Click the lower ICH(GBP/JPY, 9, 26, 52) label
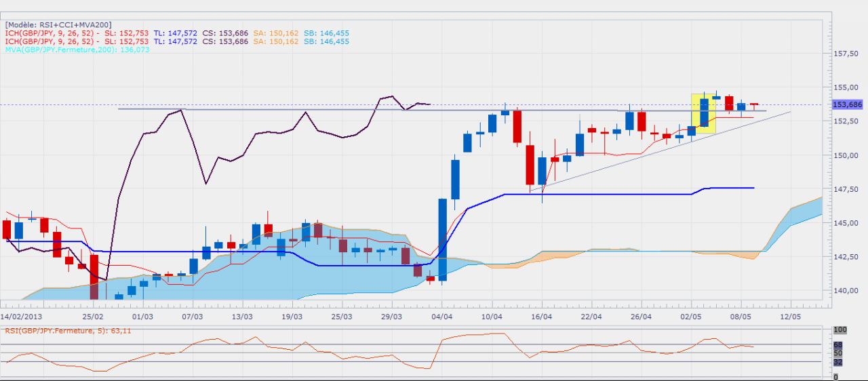Image resolution: width=868 pixels, height=381 pixels. pos(53,41)
